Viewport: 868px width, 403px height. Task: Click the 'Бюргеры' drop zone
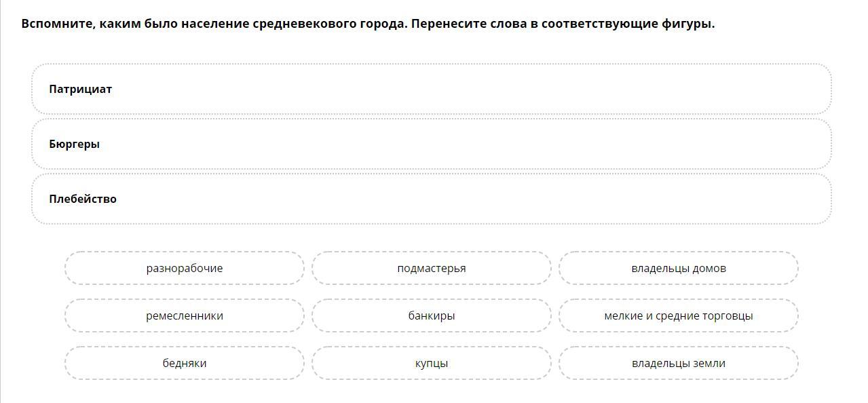[x=432, y=144]
